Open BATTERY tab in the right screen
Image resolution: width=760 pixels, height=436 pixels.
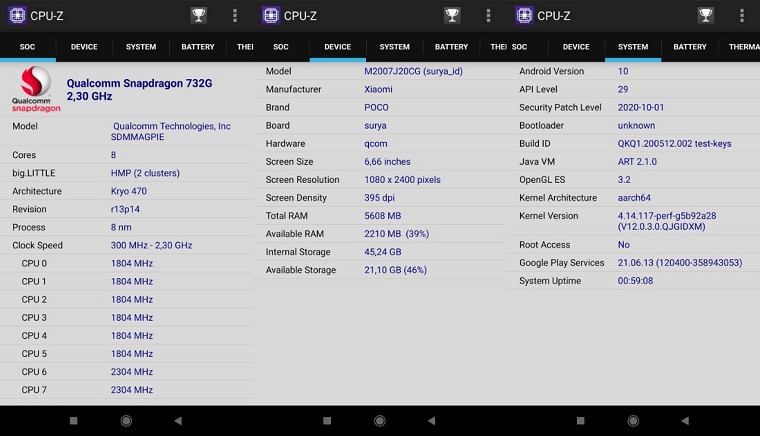click(x=690, y=47)
